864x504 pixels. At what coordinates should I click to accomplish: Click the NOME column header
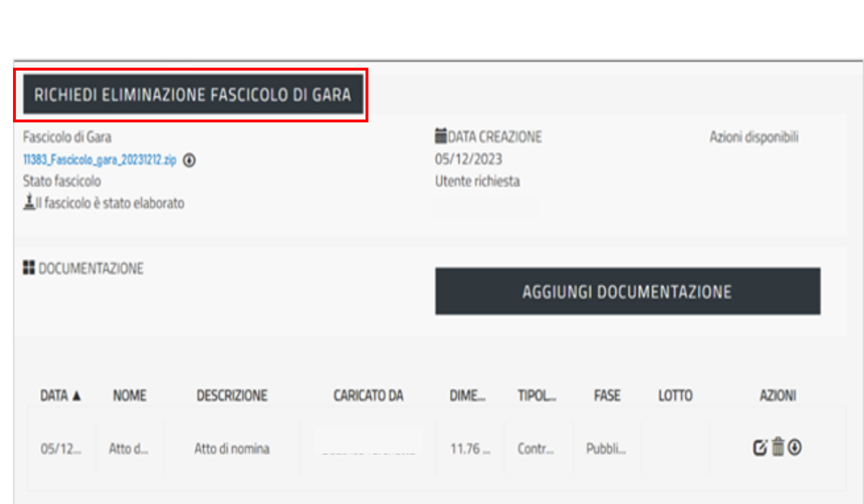pyautogui.click(x=130, y=396)
